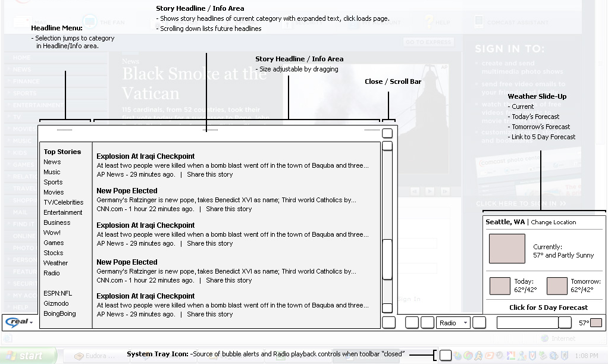Select TV/Celebrities category

pyautogui.click(x=64, y=202)
